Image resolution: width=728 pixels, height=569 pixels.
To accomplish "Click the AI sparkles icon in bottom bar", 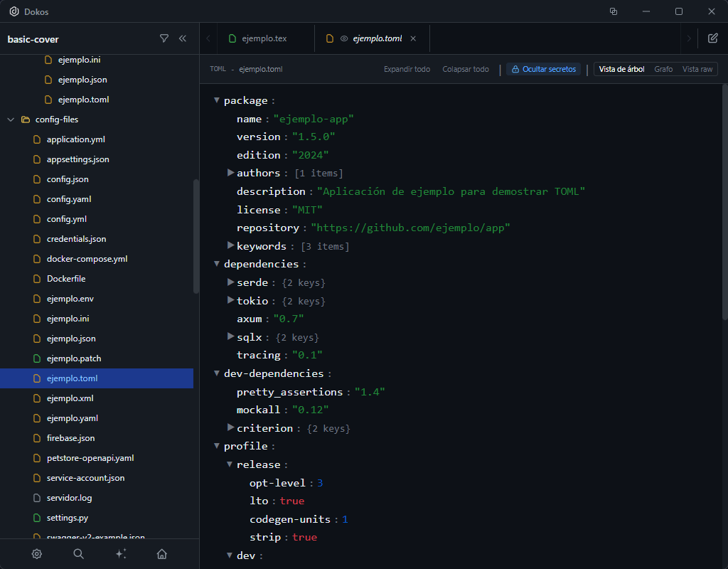I will click(x=121, y=554).
